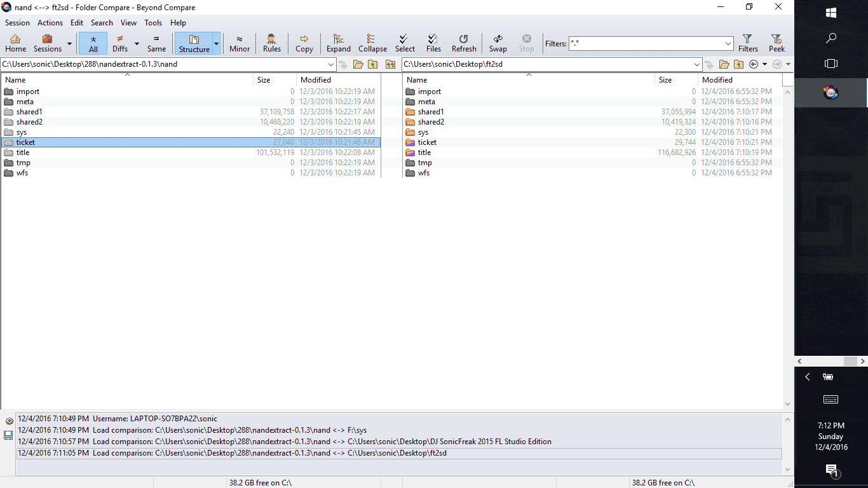Select the wfs folder in left pane
The height and width of the screenshot is (488, 868).
[191, 173]
